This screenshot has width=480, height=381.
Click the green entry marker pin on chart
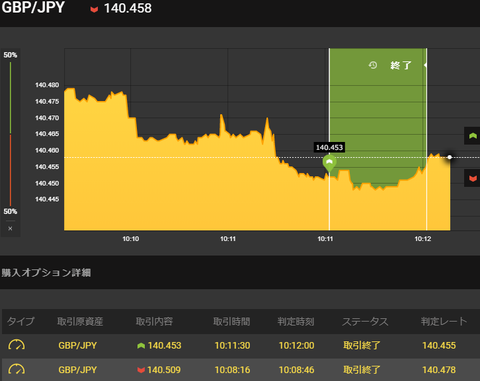pos(329,163)
